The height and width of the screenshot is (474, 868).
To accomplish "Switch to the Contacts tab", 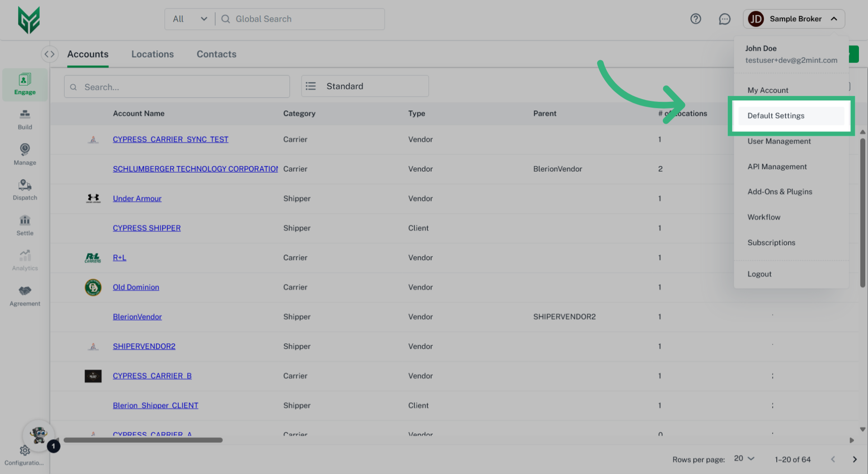I will pos(216,54).
